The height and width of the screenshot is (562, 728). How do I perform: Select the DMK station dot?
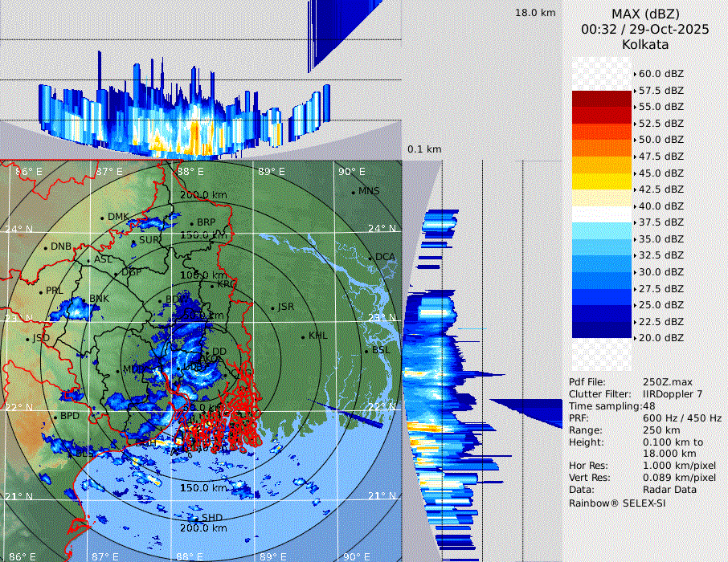[102, 218]
